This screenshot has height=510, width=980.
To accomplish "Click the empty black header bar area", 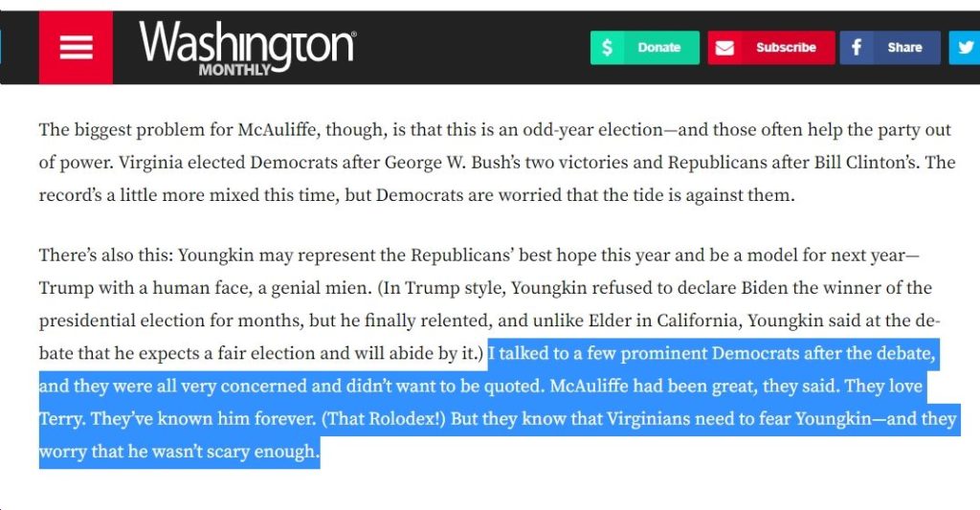I will coord(472,48).
